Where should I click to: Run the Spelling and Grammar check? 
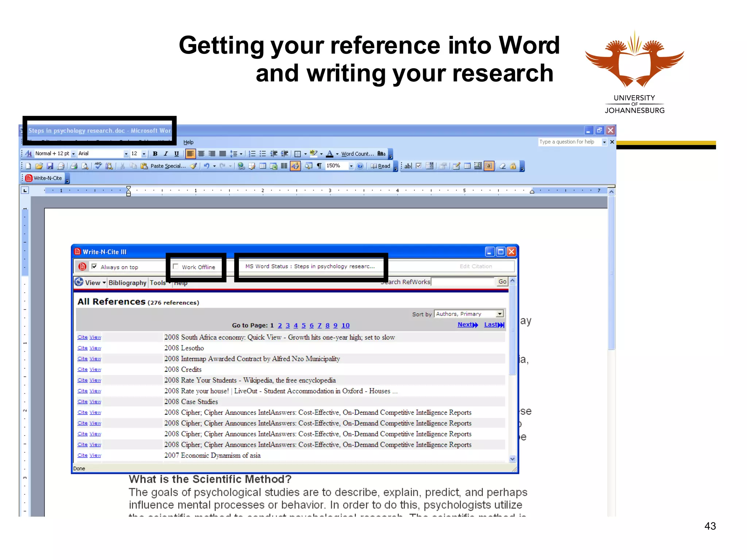pyautogui.click(x=98, y=166)
